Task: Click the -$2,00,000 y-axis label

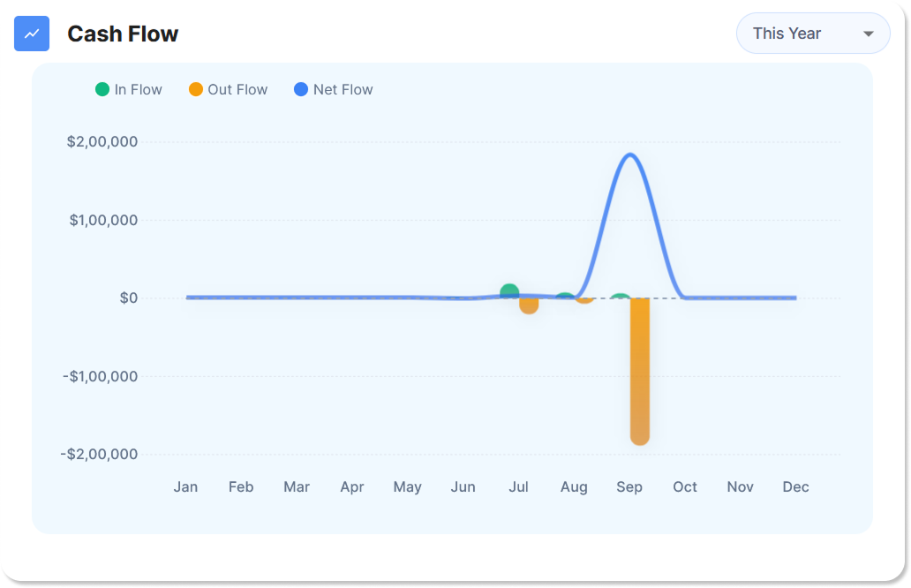Action: pos(99,454)
